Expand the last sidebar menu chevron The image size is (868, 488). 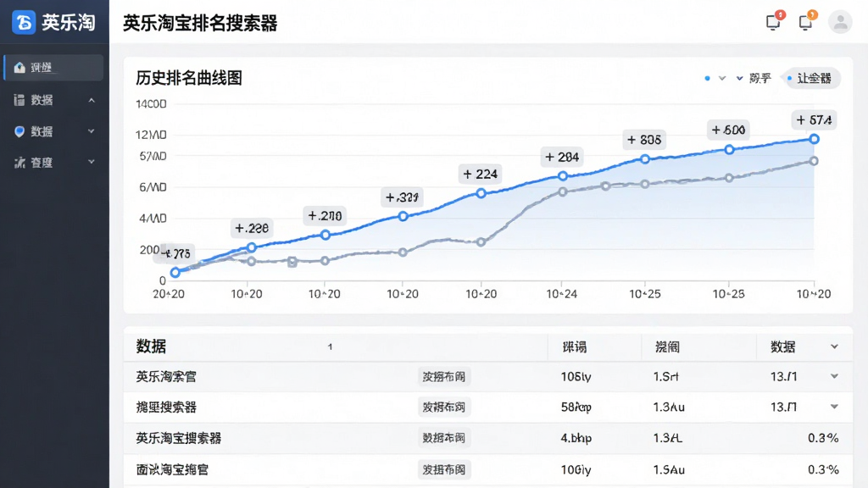pos(92,162)
